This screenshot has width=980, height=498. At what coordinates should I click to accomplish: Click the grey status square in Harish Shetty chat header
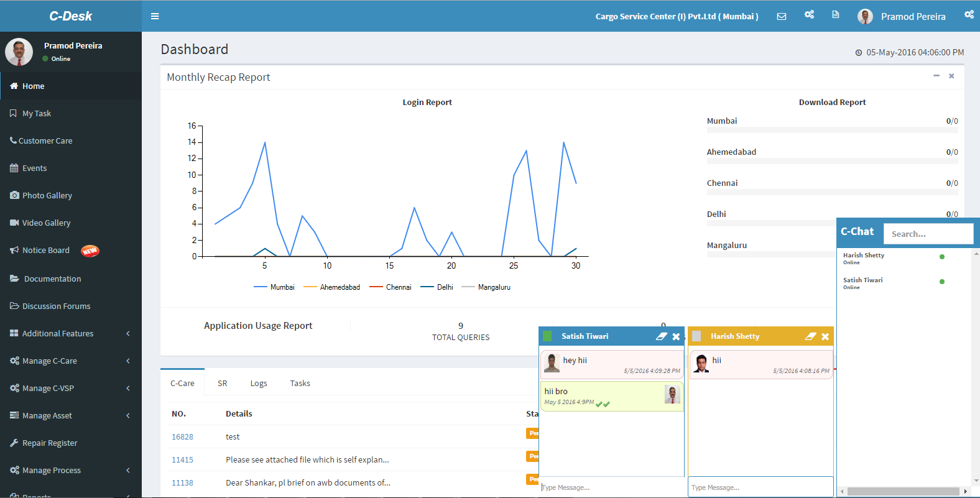point(696,336)
